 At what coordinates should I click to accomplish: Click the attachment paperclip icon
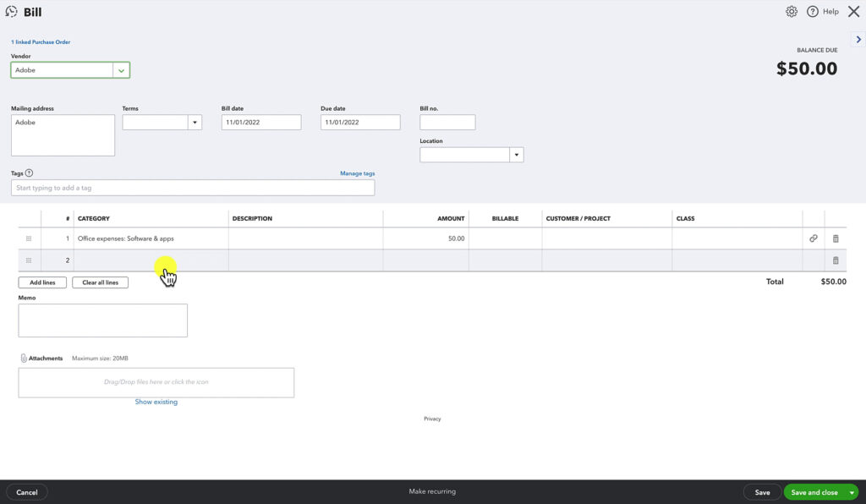(x=24, y=358)
